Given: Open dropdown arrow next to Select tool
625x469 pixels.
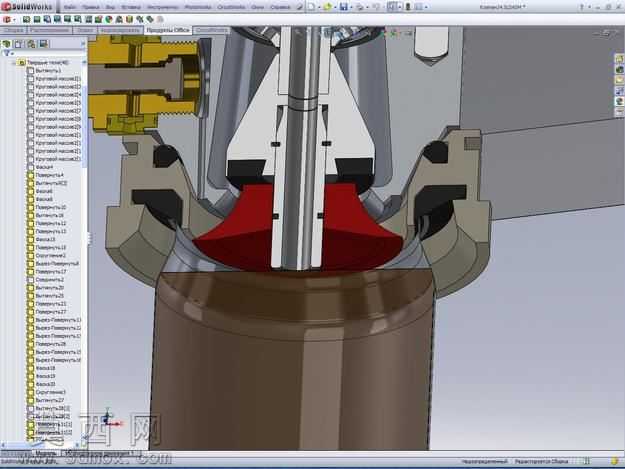Looking at the screenshot, I should tap(399, 7).
